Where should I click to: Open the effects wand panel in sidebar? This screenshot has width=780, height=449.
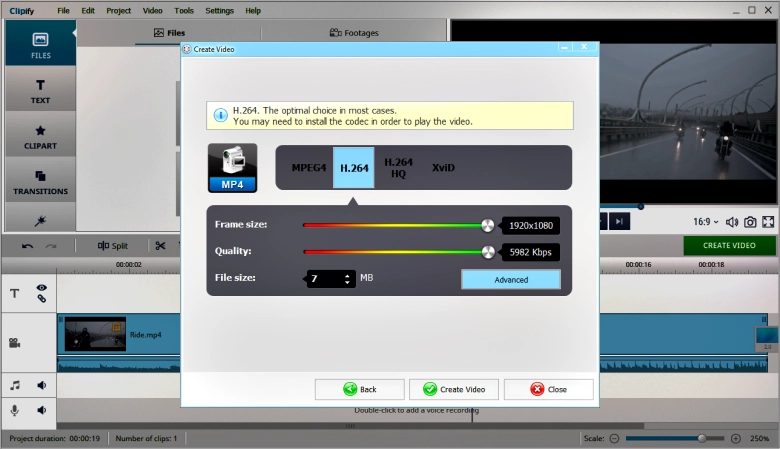pos(40,220)
